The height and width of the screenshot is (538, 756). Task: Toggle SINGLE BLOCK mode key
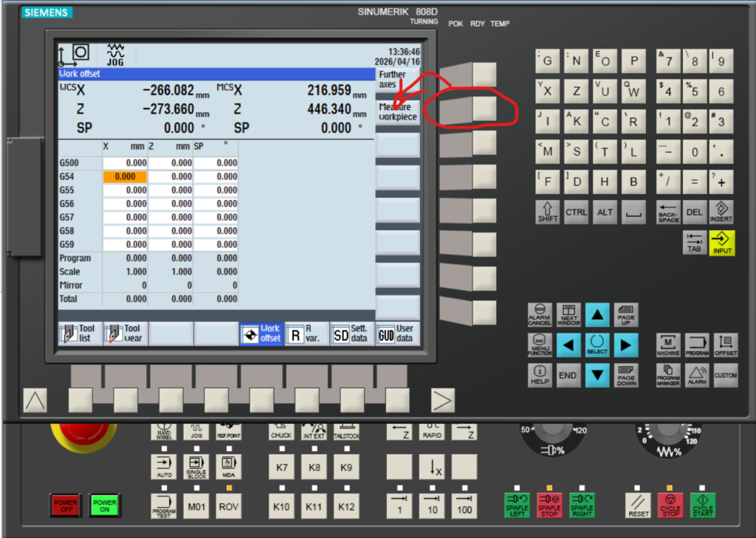196,466
